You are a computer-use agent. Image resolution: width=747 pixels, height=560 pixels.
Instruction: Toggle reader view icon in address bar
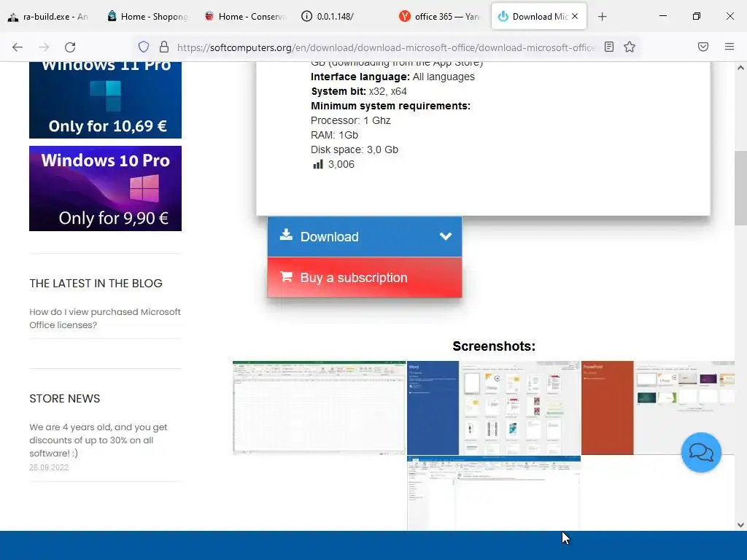click(x=609, y=47)
